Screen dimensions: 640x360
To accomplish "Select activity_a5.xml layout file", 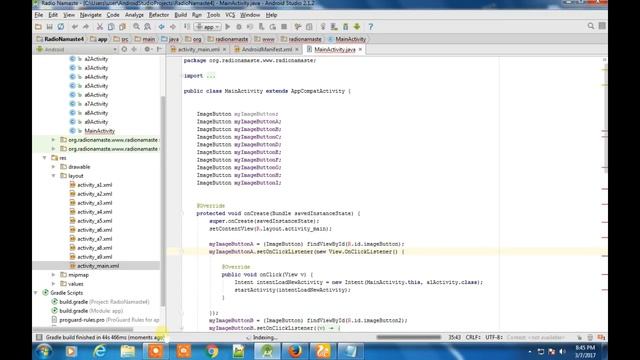I will (x=95, y=221).
